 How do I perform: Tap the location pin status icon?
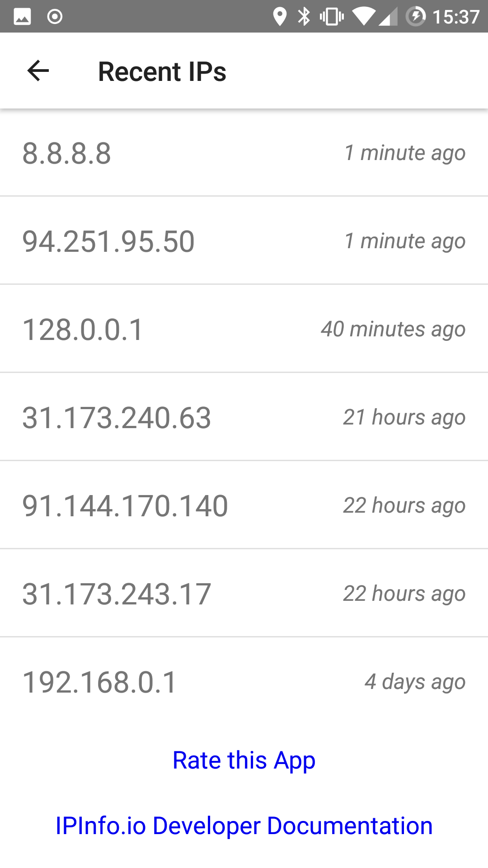click(x=280, y=17)
